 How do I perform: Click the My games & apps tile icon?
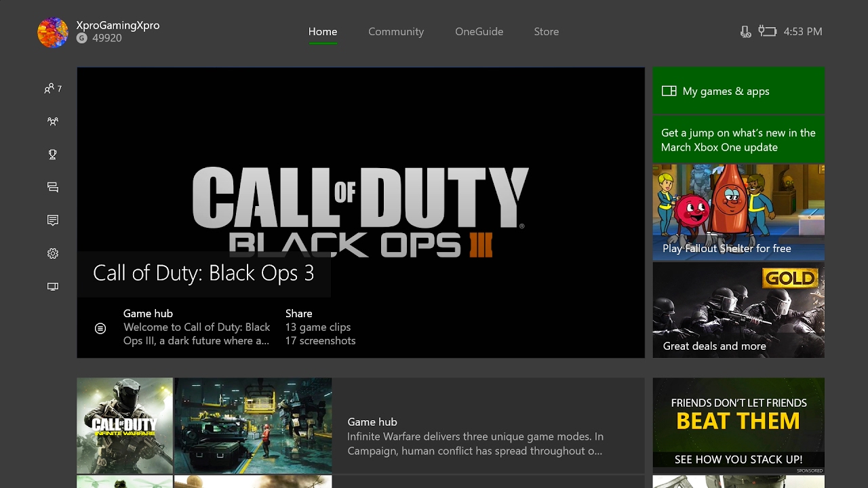pyautogui.click(x=669, y=91)
